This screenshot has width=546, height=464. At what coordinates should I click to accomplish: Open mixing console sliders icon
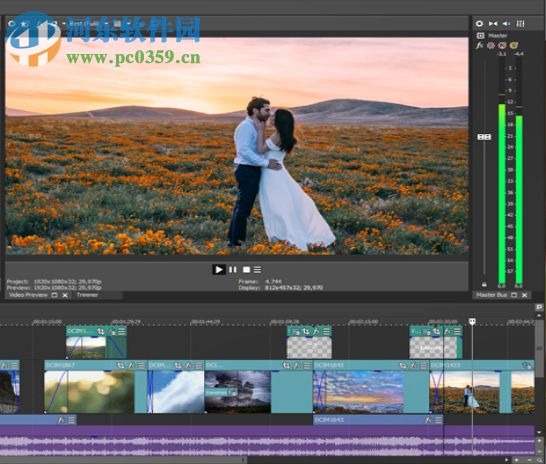click(x=520, y=24)
